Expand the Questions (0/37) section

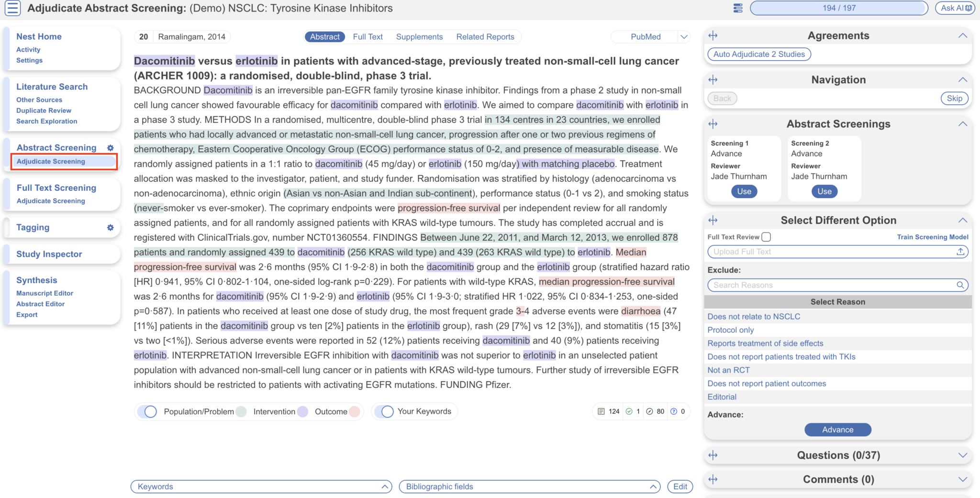click(x=963, y=455)
